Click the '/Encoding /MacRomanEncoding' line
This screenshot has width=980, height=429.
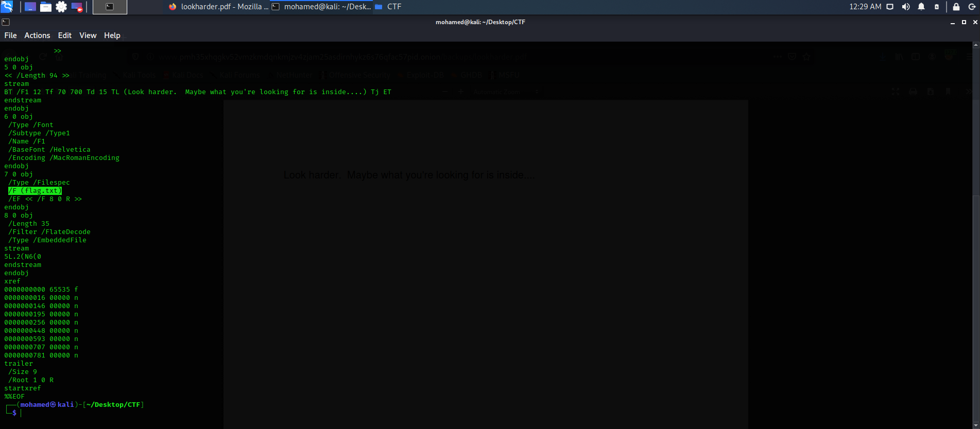point(64,158)
